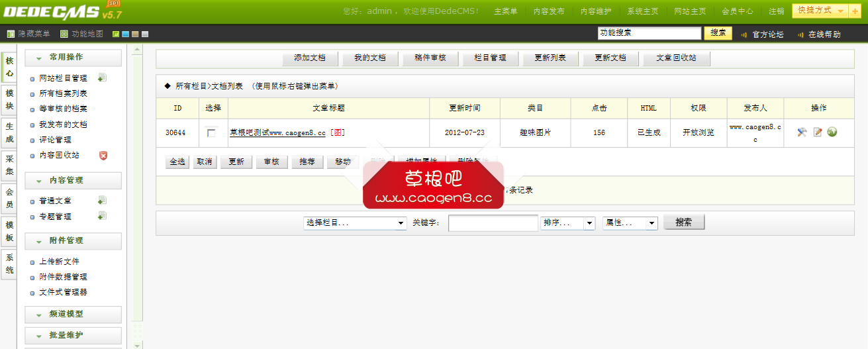Click the 添加文档 button

coord(310,58)
